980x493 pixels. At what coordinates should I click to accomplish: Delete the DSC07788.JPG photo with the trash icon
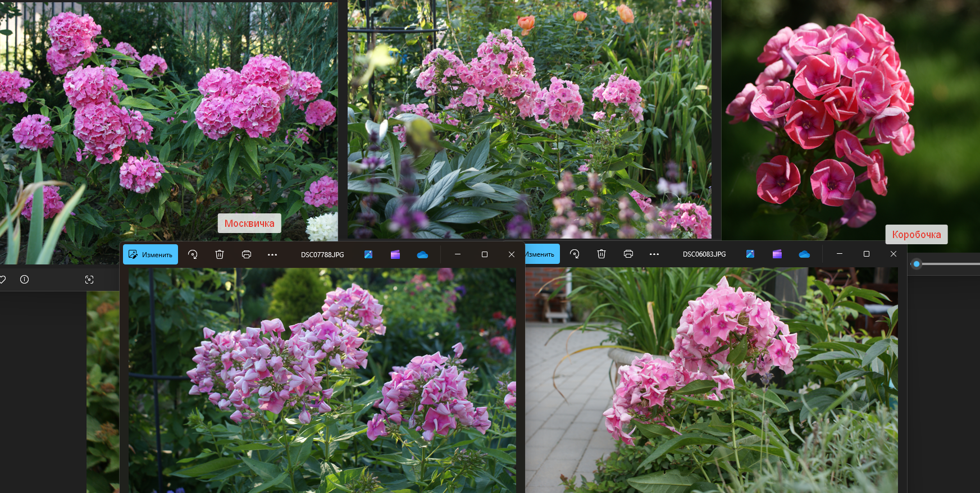click(x=220, y=254)
